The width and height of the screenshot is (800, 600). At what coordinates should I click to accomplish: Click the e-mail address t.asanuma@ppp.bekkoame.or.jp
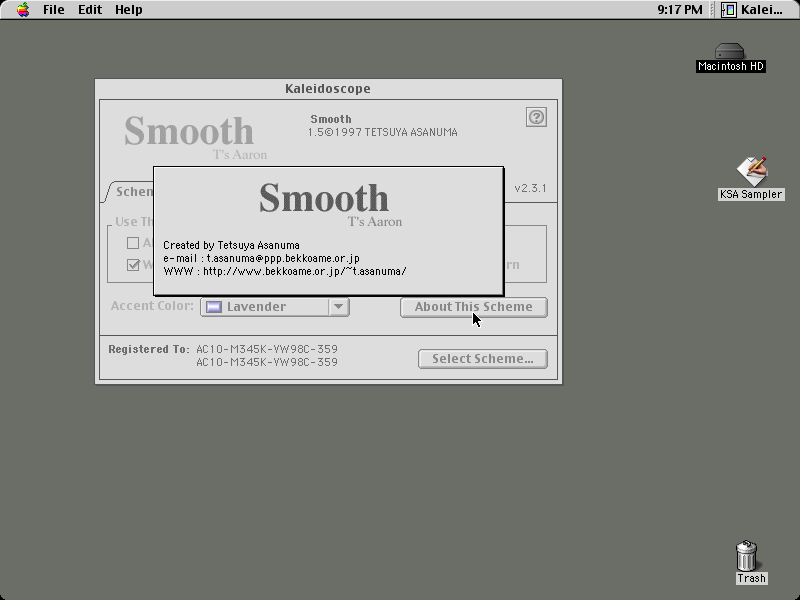pos(283,258)
